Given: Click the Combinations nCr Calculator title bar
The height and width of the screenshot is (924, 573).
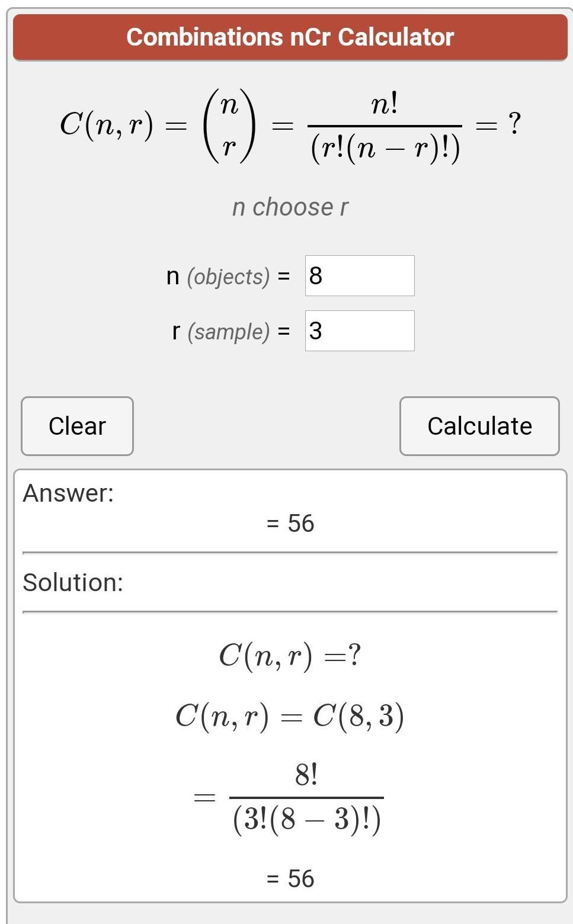Looking at the screenshot, I should 290,37.
